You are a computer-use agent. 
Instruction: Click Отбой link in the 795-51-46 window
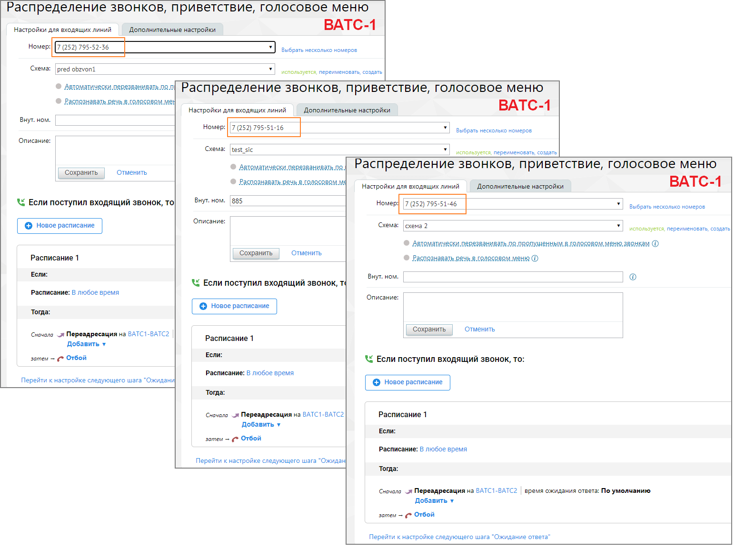[424, 514]
